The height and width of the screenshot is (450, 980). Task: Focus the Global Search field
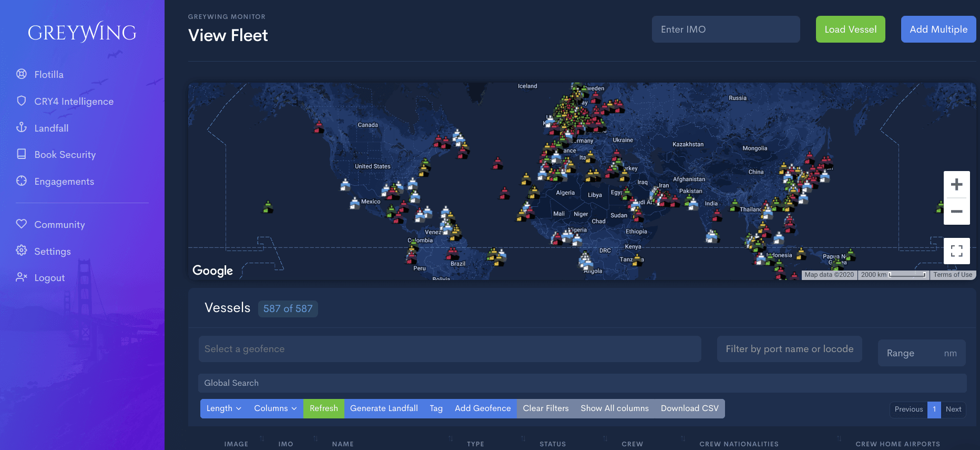[x=582, y=383]
